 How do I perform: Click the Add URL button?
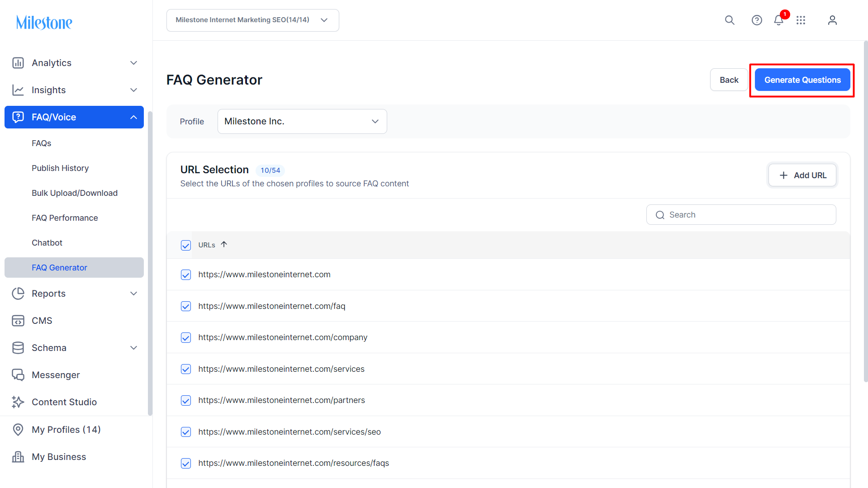(x=802, y=175)
